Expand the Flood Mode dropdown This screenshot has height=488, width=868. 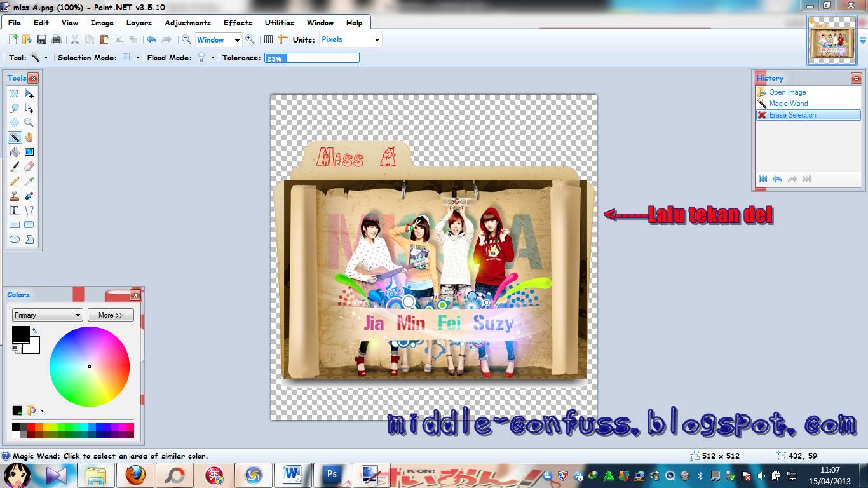(x=209, y=57)
